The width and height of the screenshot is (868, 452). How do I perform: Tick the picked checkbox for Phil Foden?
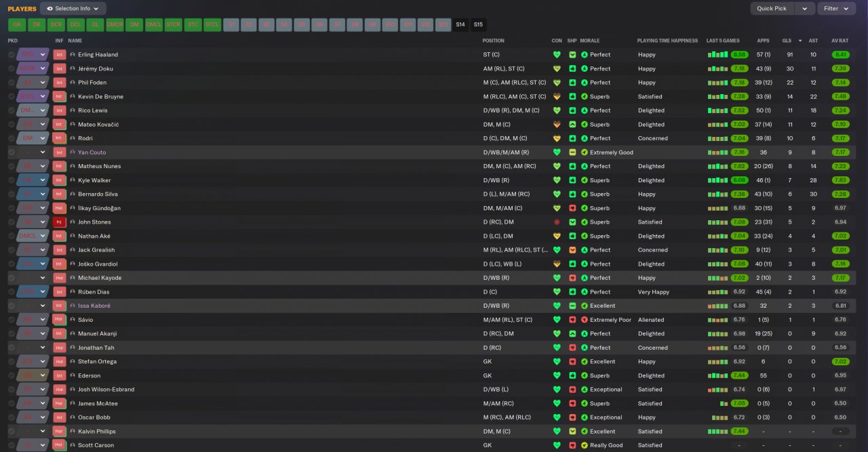(x=12, y=83)
